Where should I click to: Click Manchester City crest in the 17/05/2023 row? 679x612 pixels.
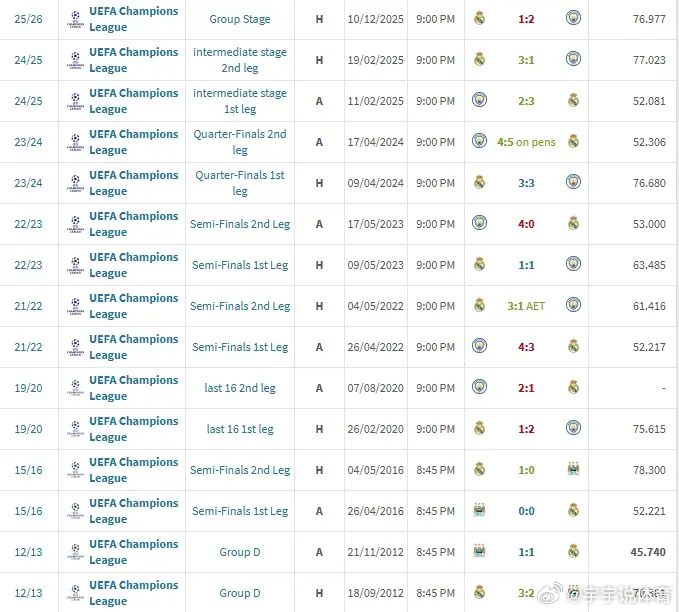pos(479,223)
